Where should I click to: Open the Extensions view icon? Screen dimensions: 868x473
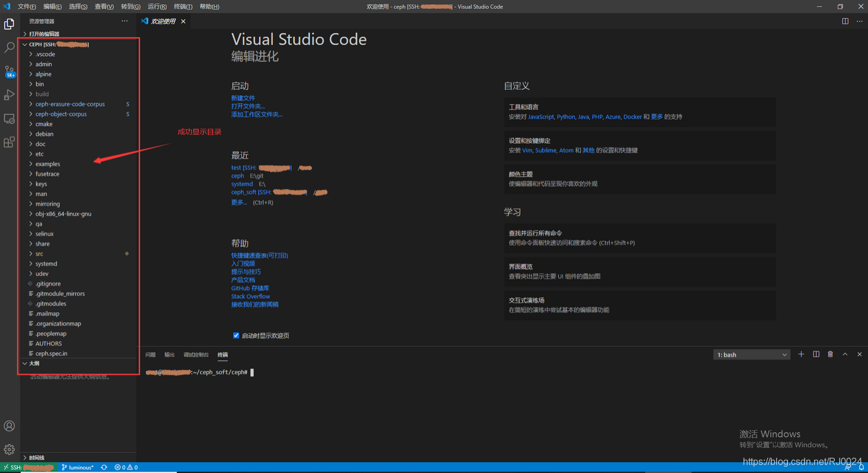pos(9,142)
